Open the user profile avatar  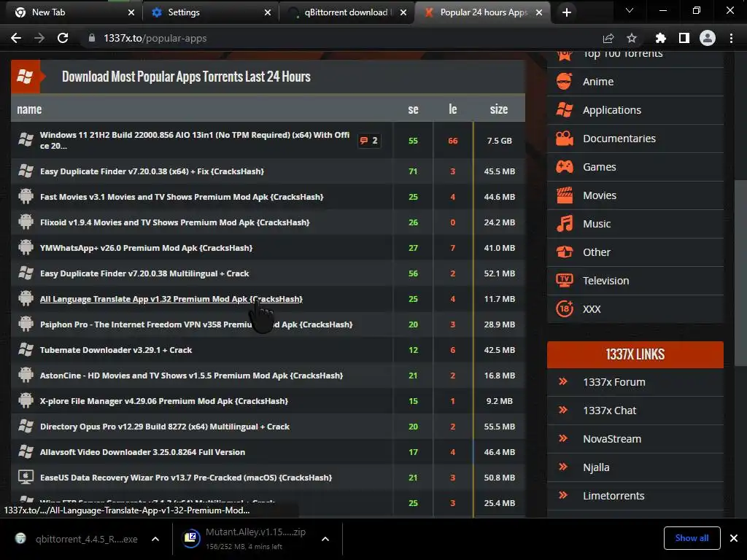click(x=708, y=38)
